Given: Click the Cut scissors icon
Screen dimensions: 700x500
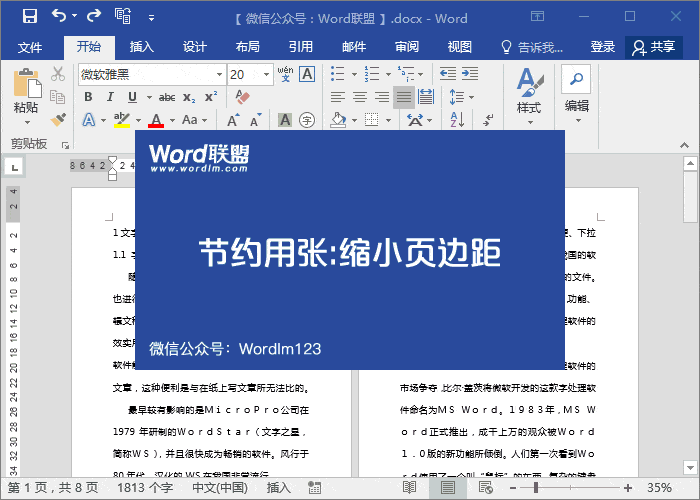Looking at the screenshot, I should click(58, 74).
